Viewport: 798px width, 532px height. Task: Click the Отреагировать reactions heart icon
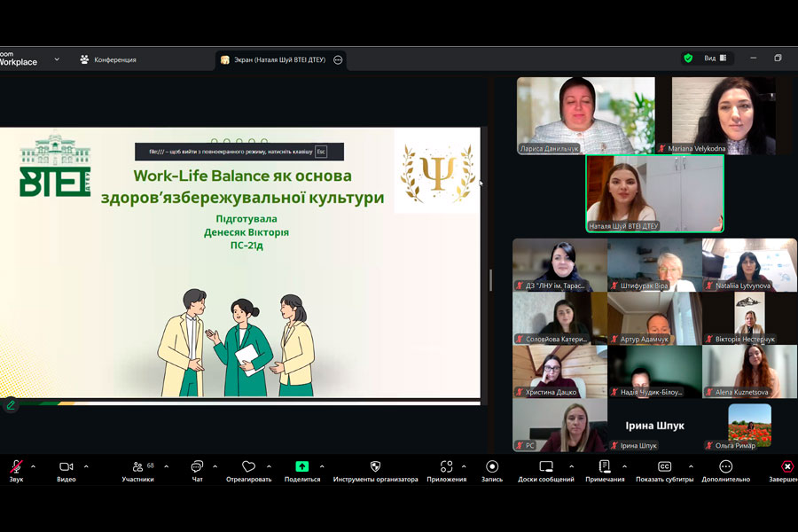coord(248,467)
